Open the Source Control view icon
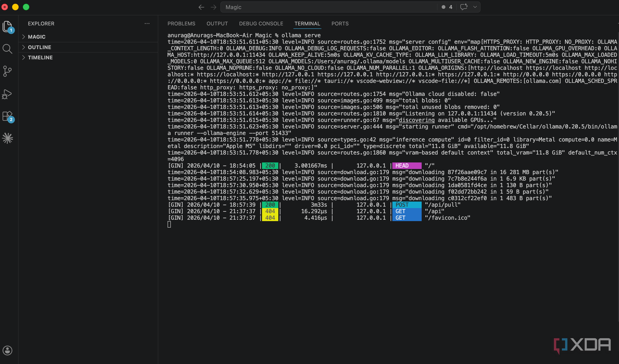Image resolution: width=619 pixels, height=364 pixels. tap(7, 71)
